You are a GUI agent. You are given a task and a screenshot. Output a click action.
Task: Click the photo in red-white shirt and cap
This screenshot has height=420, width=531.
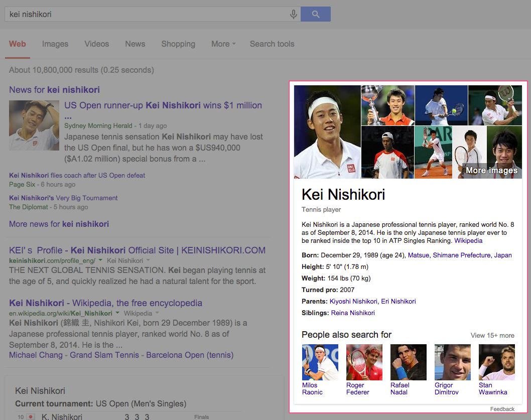coord(388,153)
